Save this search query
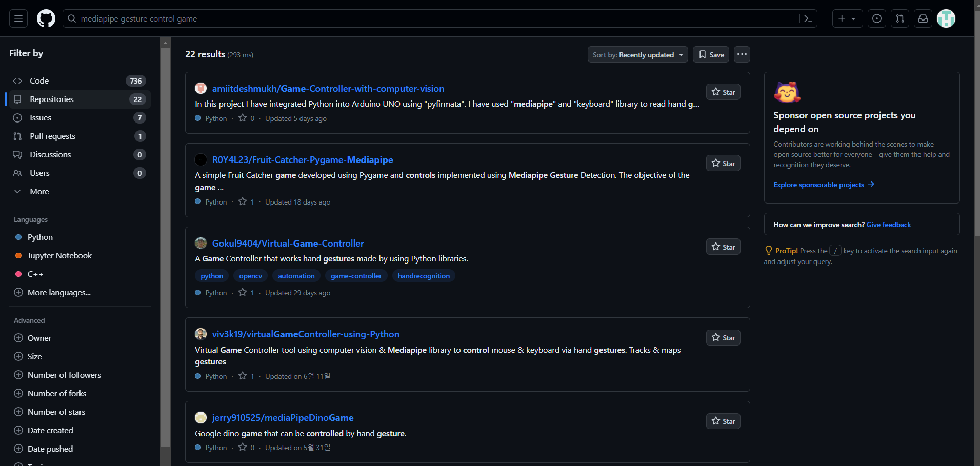 coord(711,55)
